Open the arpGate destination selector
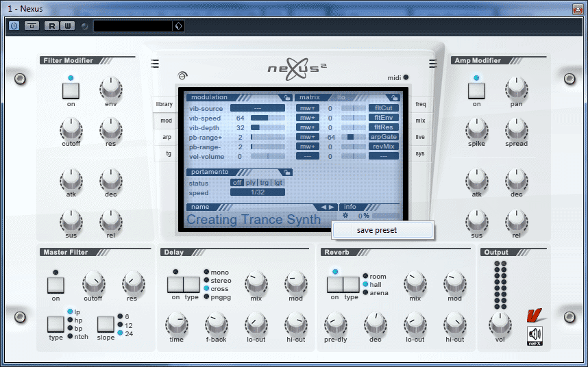The width and height of the screenshot is (588, 367). pos(384,137)
